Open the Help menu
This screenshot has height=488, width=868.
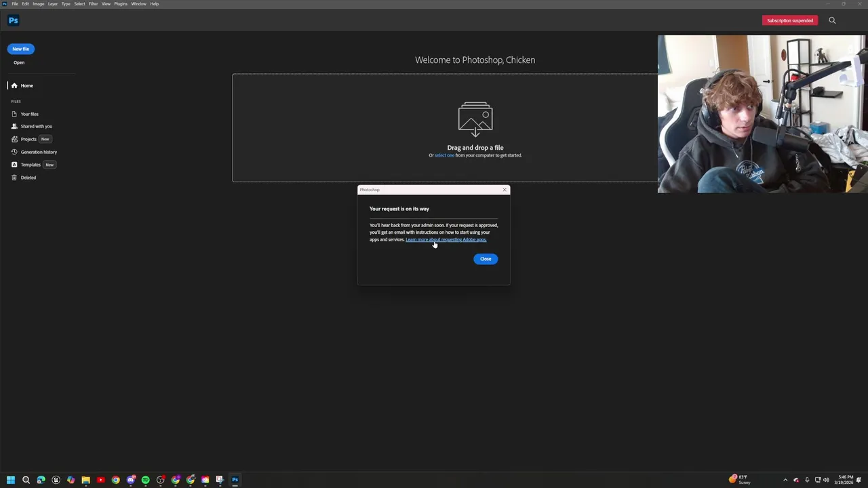(x=155, y=4)
